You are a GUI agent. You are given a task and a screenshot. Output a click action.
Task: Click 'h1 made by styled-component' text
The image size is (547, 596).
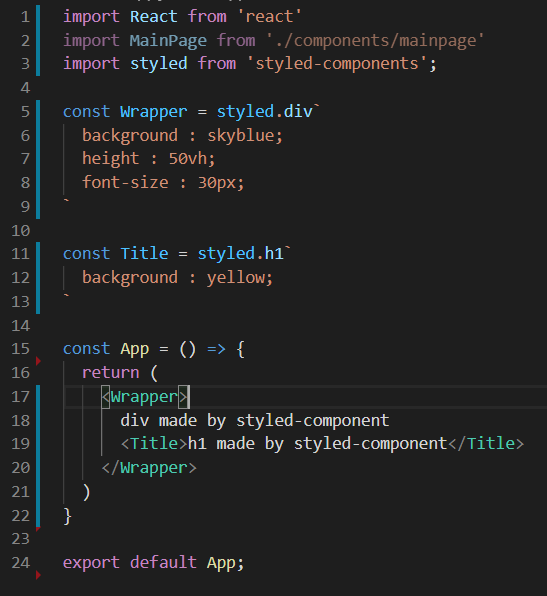click(317, 444)
